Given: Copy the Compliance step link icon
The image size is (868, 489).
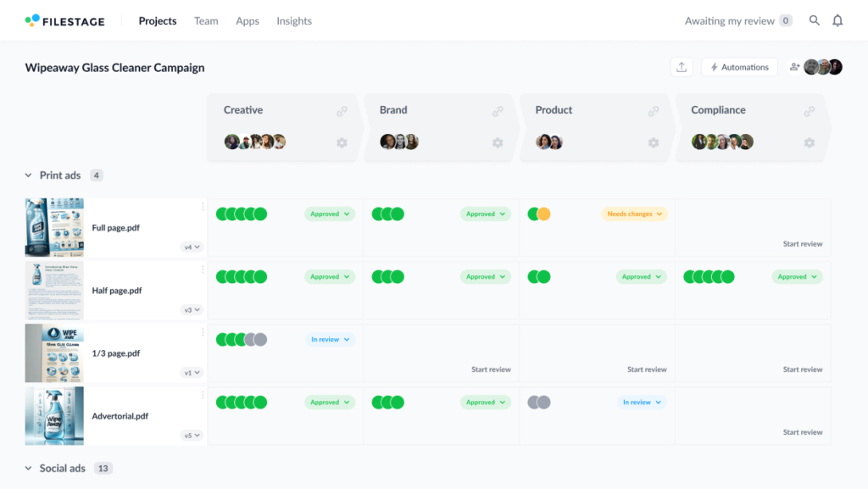Looking at the screenshot, I should [x=810, y=111].
